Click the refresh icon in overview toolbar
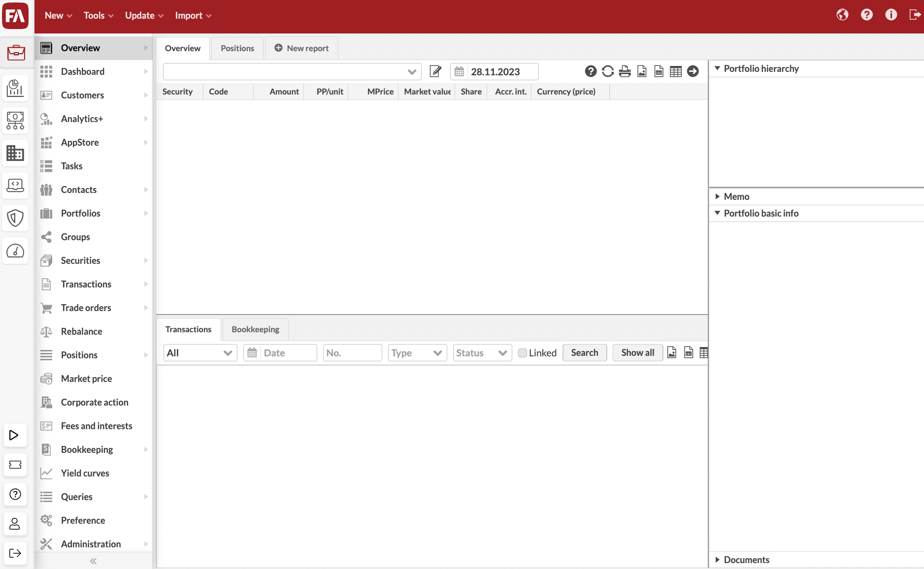 point(608,71)
